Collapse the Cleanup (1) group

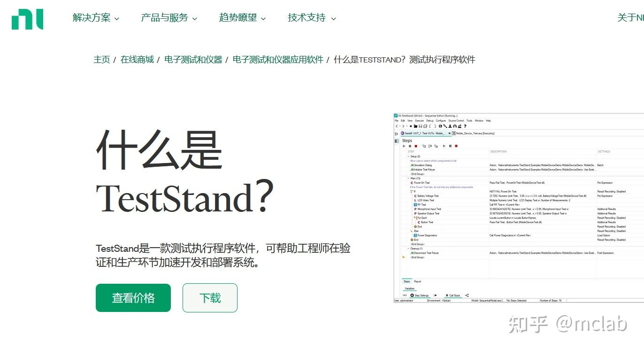point(408,249)
